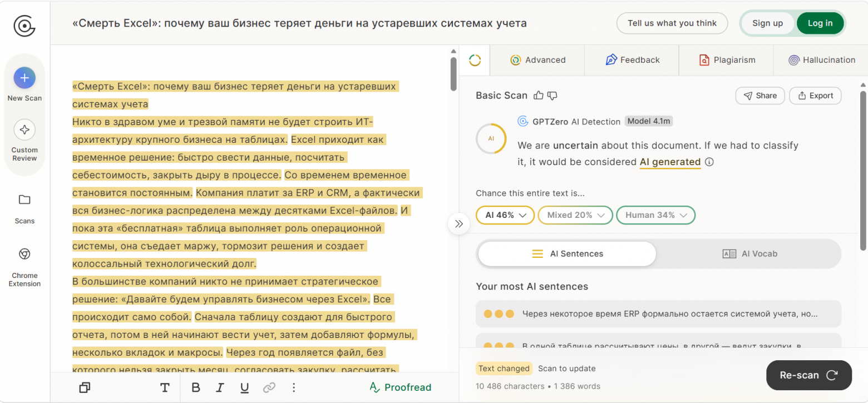This screenshot has width=868, height=403.
Task: Toggle underline formatting
Action: (244, 387)
